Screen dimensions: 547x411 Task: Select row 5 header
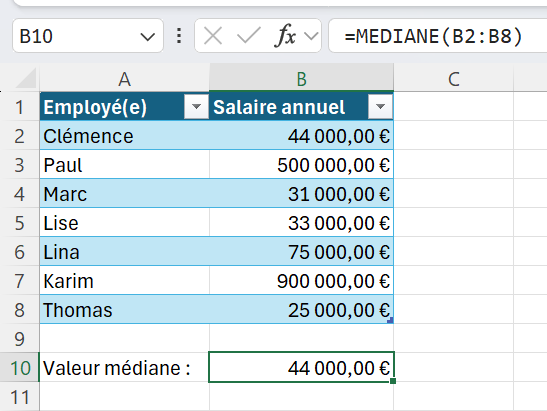(20, 223)
